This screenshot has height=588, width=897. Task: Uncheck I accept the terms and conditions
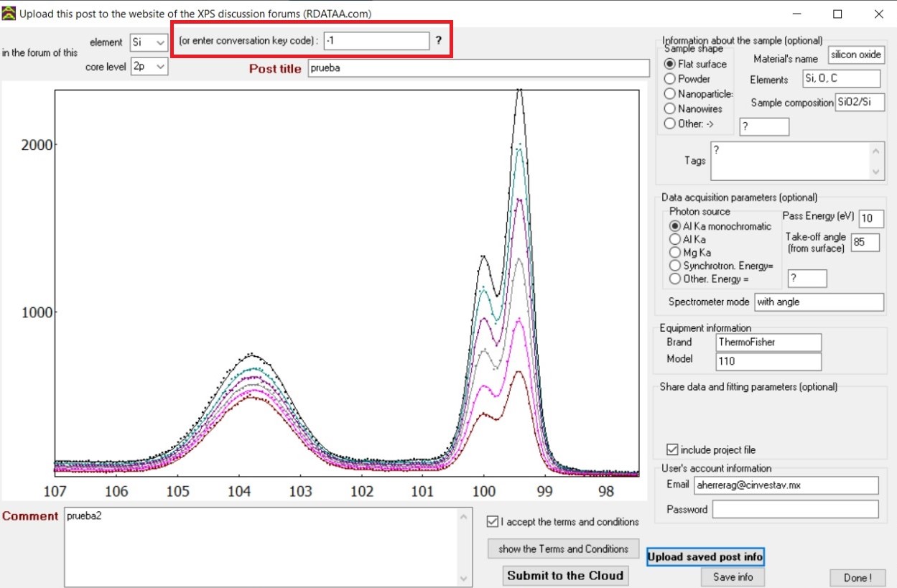point(492,522)
